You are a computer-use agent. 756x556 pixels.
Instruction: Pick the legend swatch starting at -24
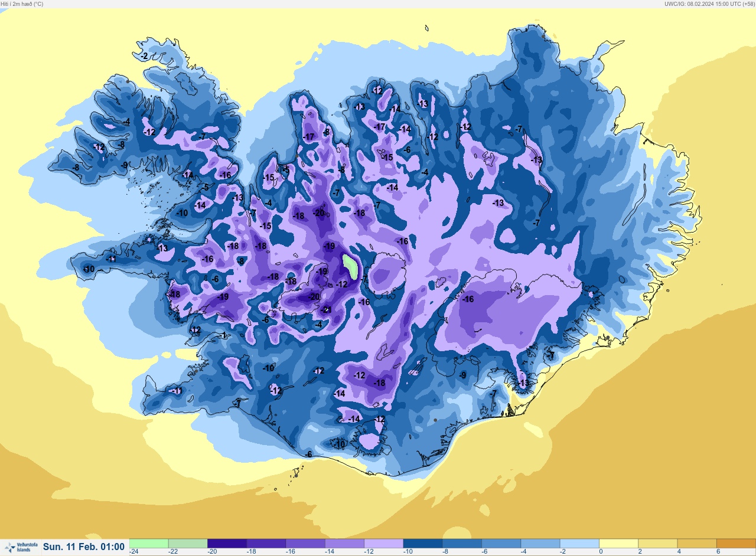(x=149, y=543)
